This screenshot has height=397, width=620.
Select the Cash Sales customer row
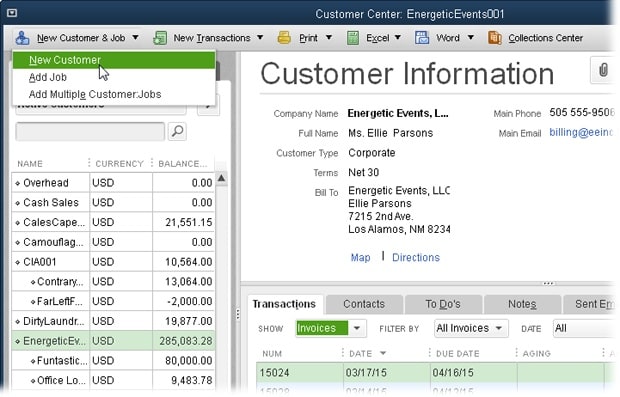coord(113,202)
